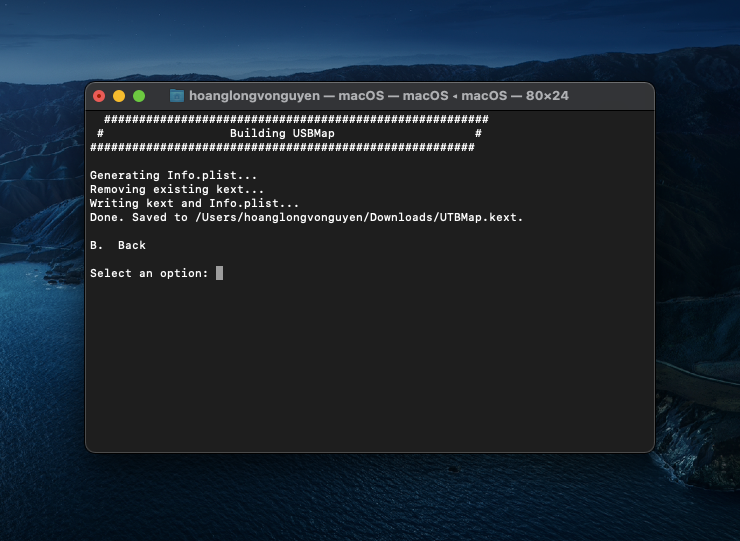Click the bottom row of hash characters
The image size is (740, 541).
282,147
